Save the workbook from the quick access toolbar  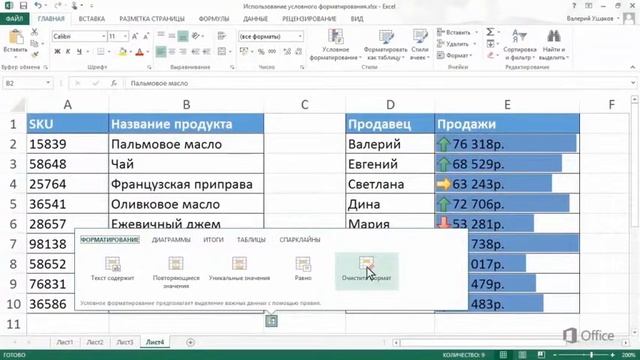(x=23, y=6)
